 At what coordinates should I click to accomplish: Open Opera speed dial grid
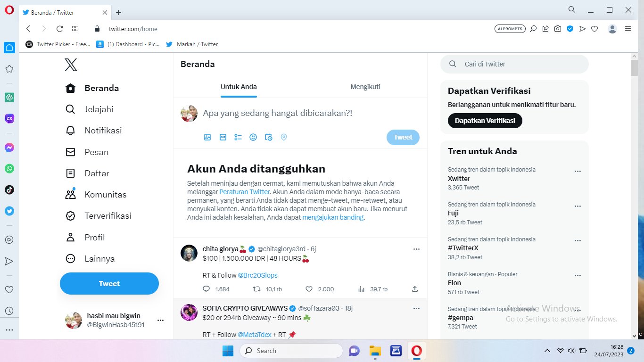coord(75,29)
